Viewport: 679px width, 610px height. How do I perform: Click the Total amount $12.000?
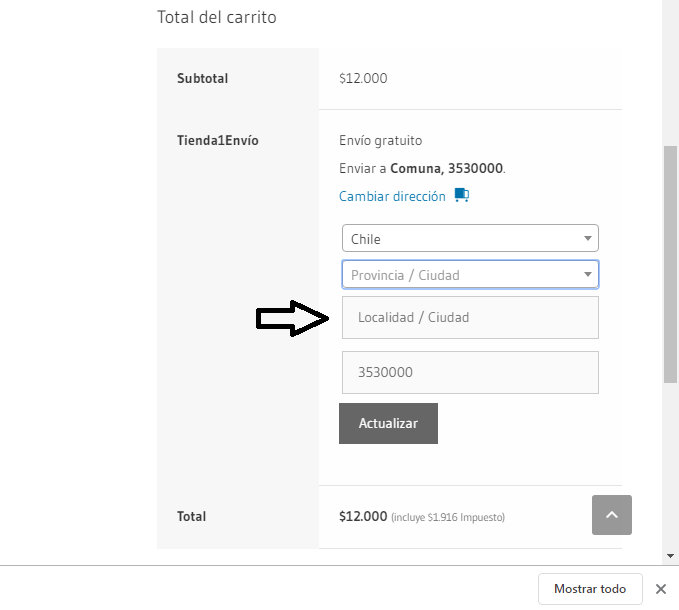[x=363, y=516]
